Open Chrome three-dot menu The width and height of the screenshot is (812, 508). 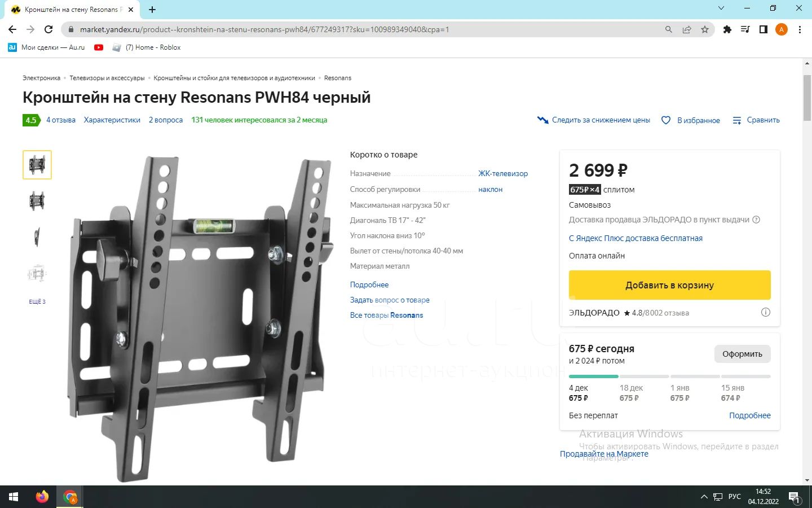pyautogui.click(x=800, y=29)
